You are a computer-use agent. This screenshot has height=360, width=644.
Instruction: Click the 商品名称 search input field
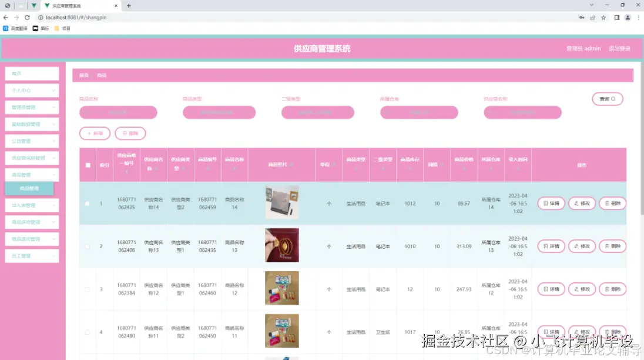click(118, 112)
